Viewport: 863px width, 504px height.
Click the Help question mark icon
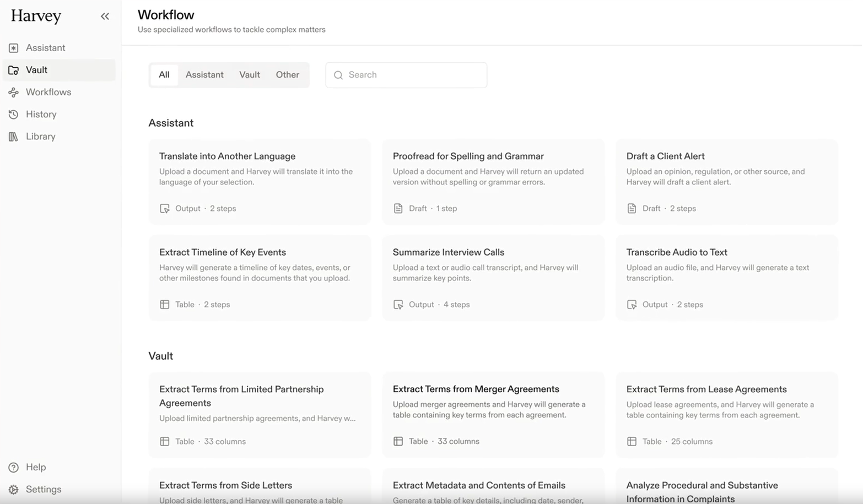[x=13, y=468]
